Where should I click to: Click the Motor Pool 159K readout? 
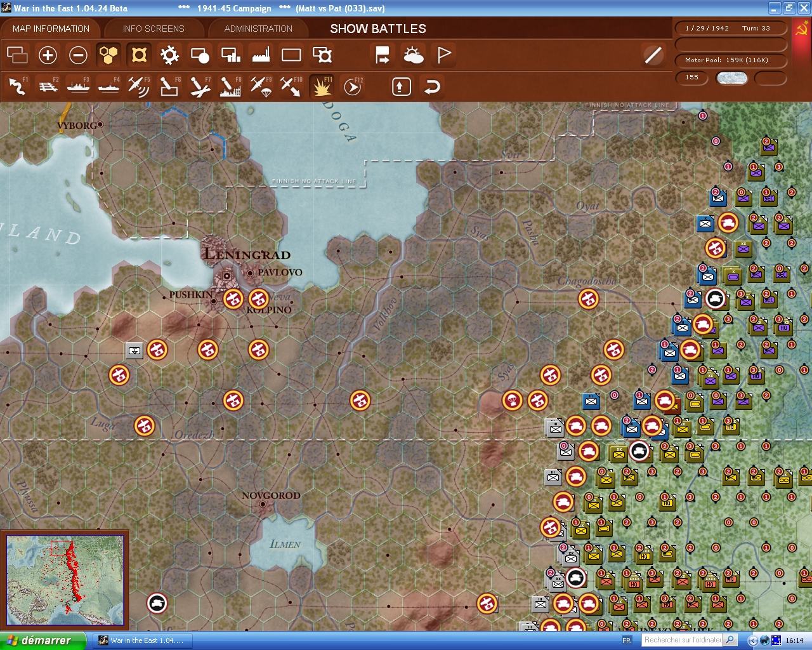(x=731, y=60)
